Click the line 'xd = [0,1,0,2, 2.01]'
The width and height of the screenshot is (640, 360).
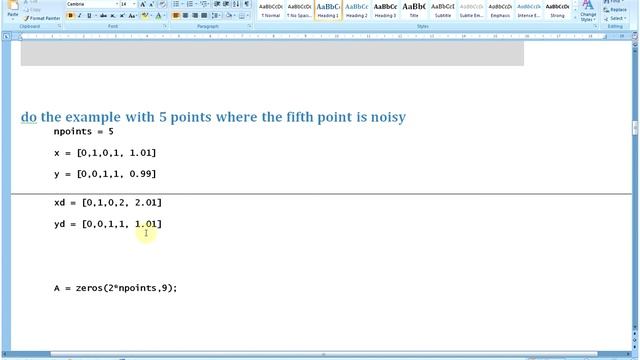pyautogui.click(x=108, y=202)
